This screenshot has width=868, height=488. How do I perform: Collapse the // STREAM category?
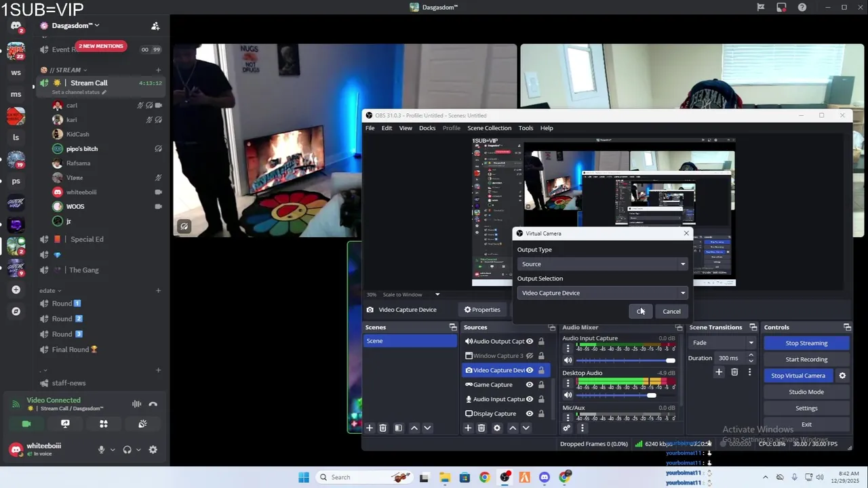point(64,70)
